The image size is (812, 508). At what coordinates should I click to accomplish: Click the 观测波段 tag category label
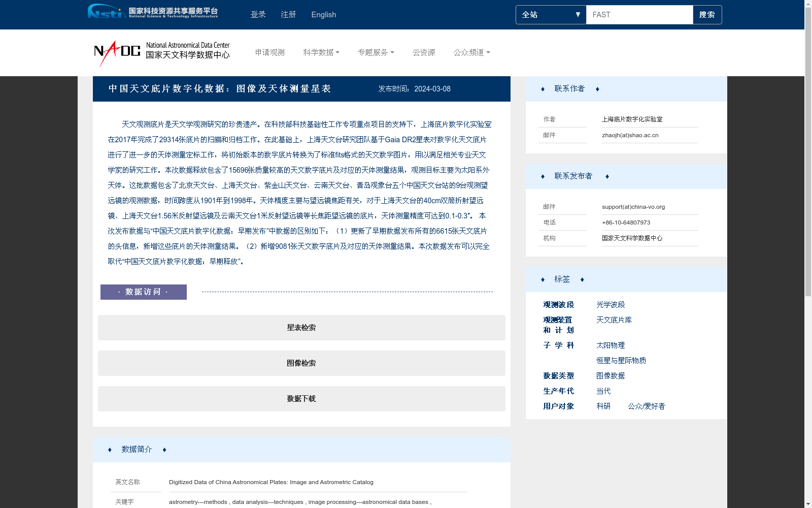pos(559,305)
